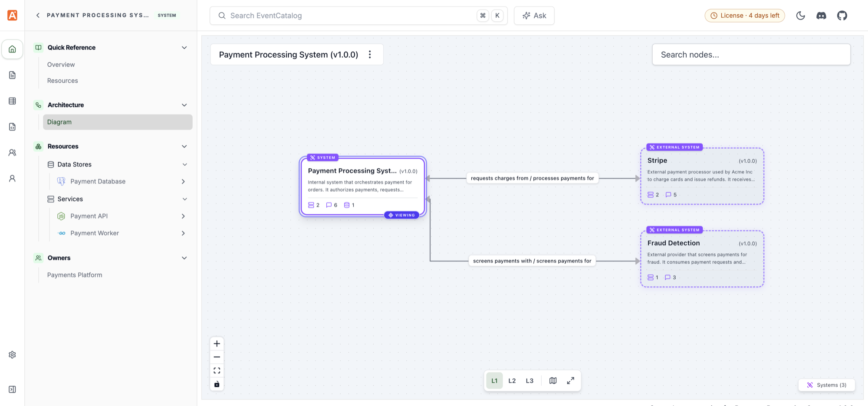Click the License 4 days left badge
Screen dimensions: 868x406
point(745,16)
